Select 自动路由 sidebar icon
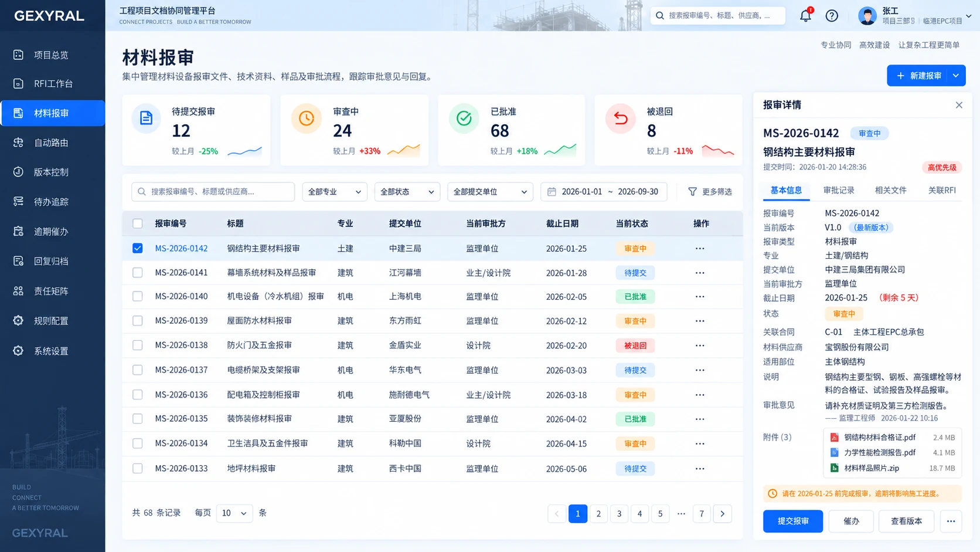The image size is (980, 552). (x=18, y=143)
